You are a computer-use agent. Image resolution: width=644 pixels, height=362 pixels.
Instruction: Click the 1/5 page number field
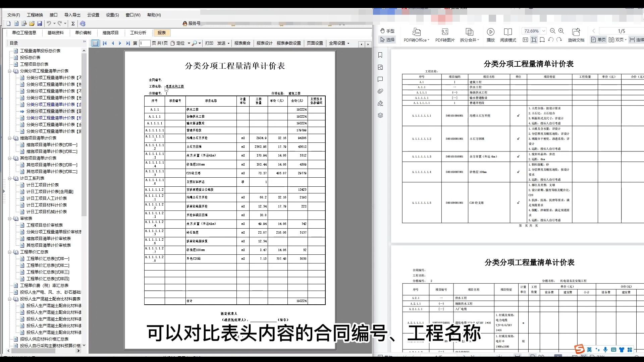621,31
